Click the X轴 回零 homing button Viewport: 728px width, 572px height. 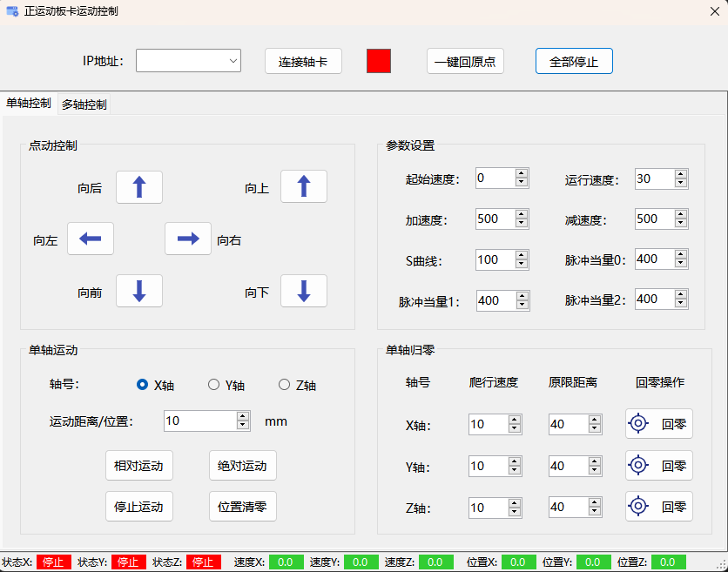pos(659,423)
